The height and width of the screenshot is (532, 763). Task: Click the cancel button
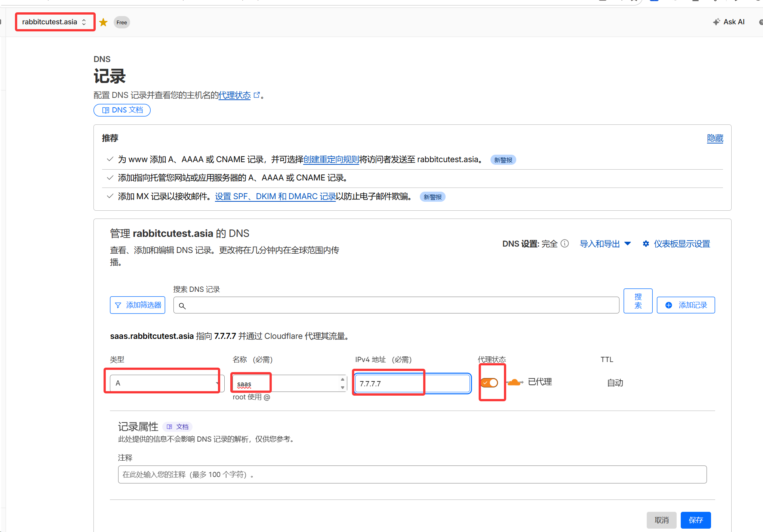pos(661,520)
